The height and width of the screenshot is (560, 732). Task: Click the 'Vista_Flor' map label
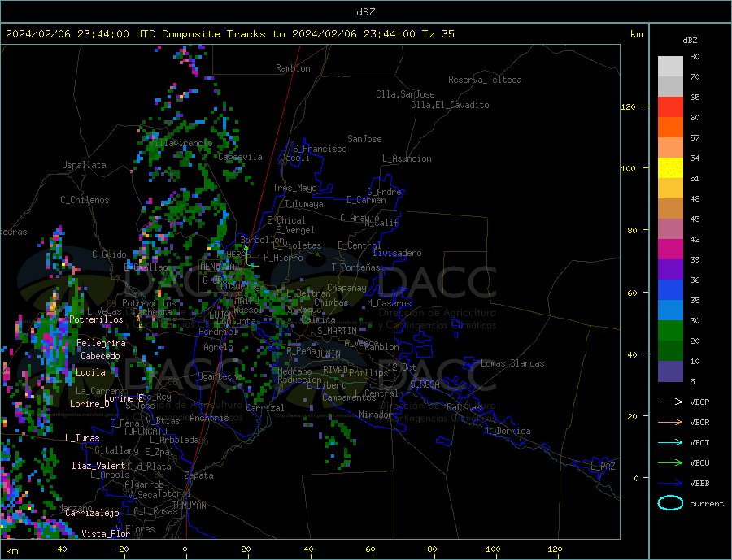click(106, 534)
